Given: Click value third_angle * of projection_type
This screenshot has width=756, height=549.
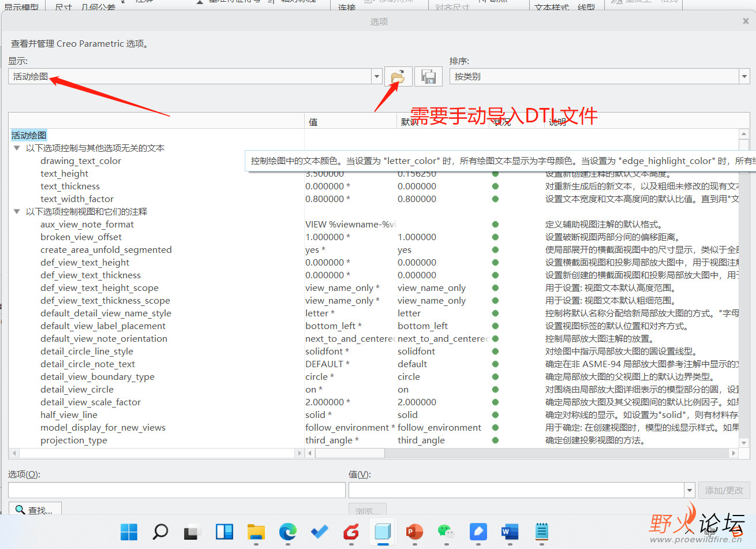Looking at the screenshot, I should coord(332,440).
